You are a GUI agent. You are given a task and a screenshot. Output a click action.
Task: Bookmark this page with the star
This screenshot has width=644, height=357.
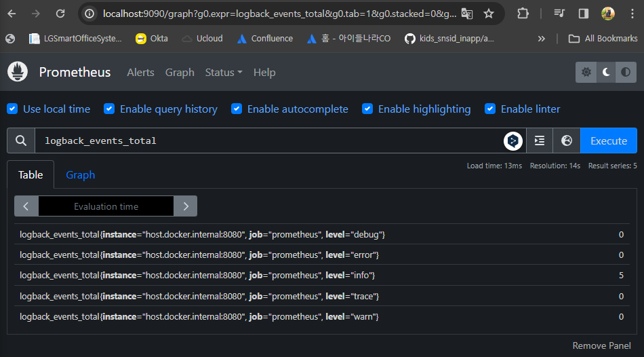[x=488, y=14]
